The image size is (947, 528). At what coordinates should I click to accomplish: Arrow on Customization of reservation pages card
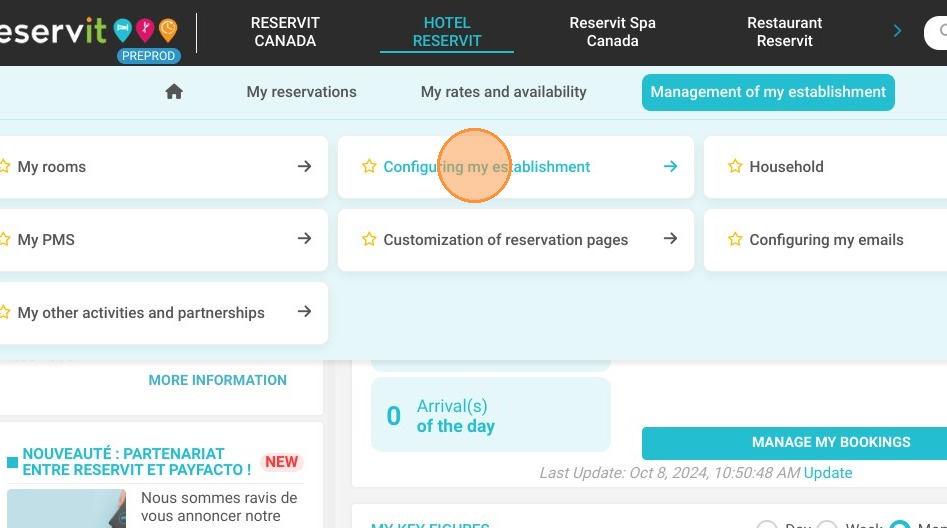click(x=670, y=239)
